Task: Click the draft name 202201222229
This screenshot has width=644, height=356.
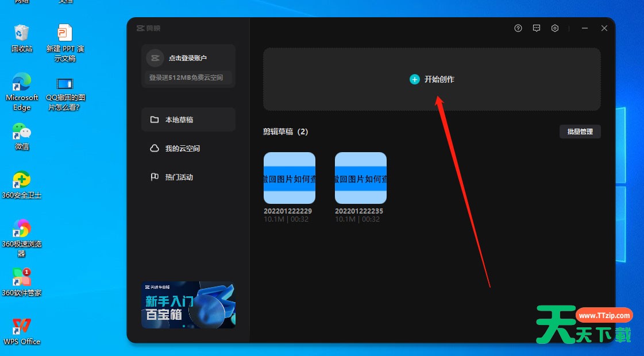Action: point(288,211)
